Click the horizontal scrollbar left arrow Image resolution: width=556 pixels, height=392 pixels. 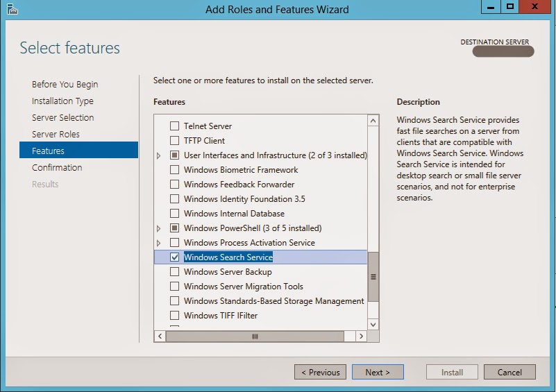(160, 336)
